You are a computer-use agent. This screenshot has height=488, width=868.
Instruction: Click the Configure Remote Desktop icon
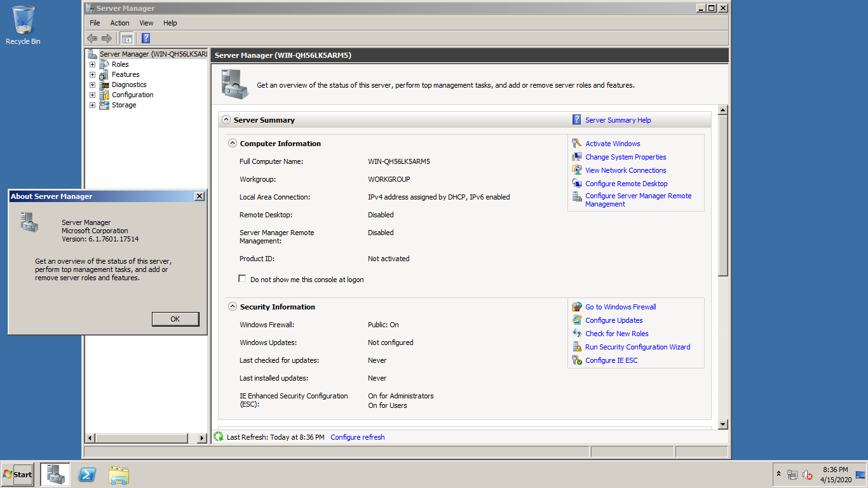577,184
